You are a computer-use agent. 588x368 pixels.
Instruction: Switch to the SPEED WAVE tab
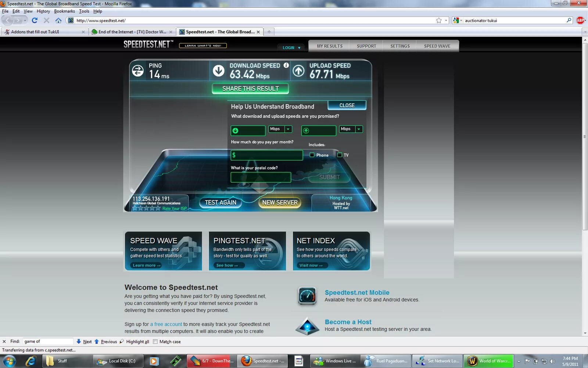pos(437,46)
